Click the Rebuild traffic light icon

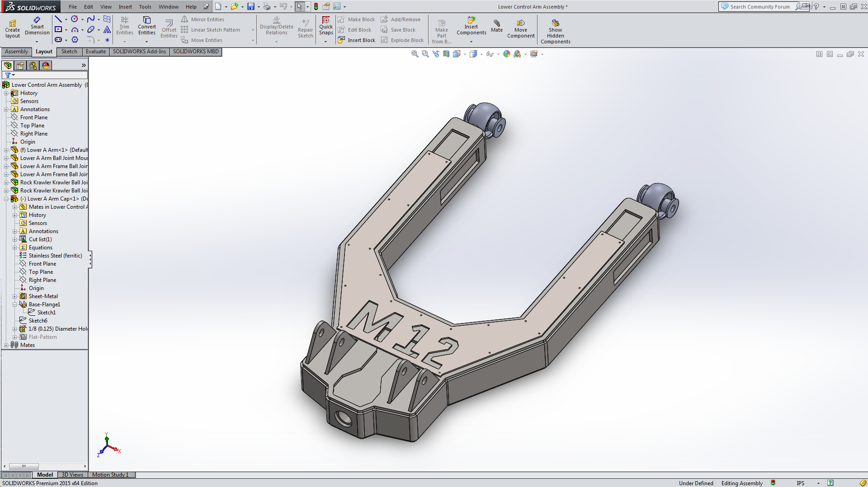(x=316, y=6)
